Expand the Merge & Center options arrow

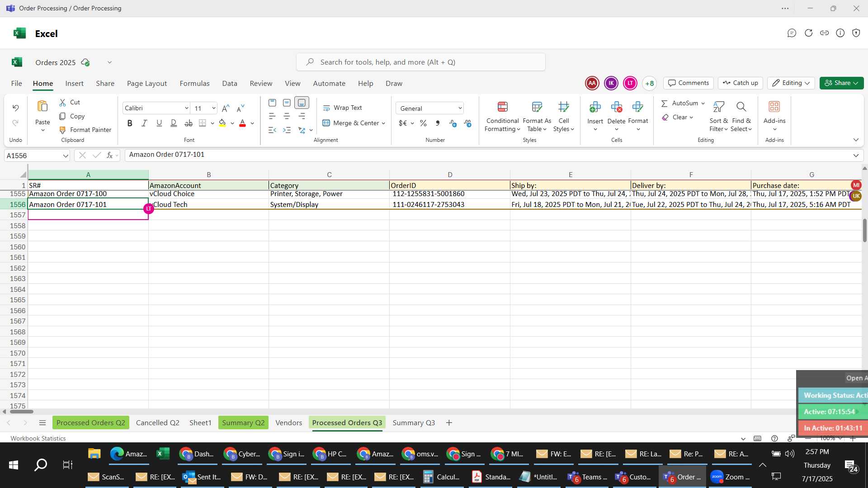pos(383,123)
